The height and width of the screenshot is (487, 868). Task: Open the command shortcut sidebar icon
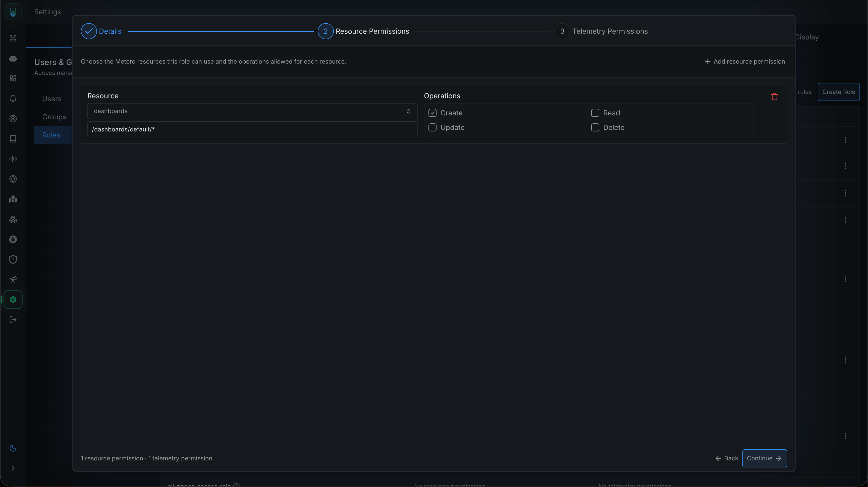(x=13, y=38)
